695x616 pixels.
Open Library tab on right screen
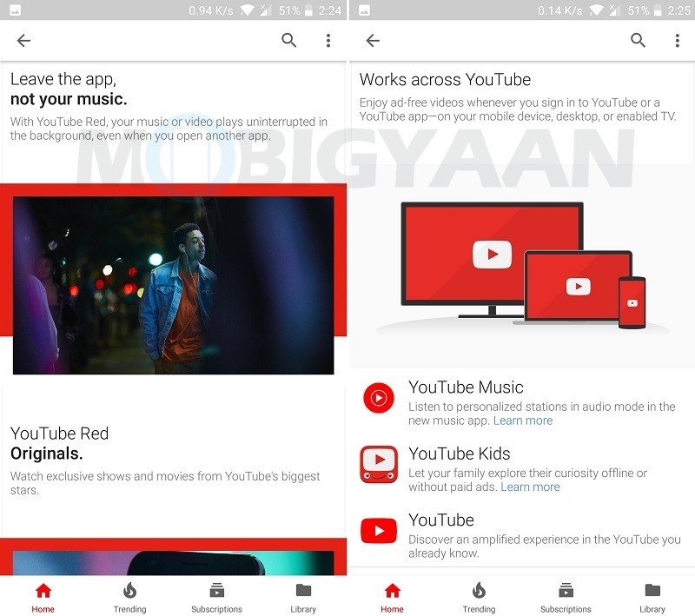pyautogui.click(x=652, y=598)
